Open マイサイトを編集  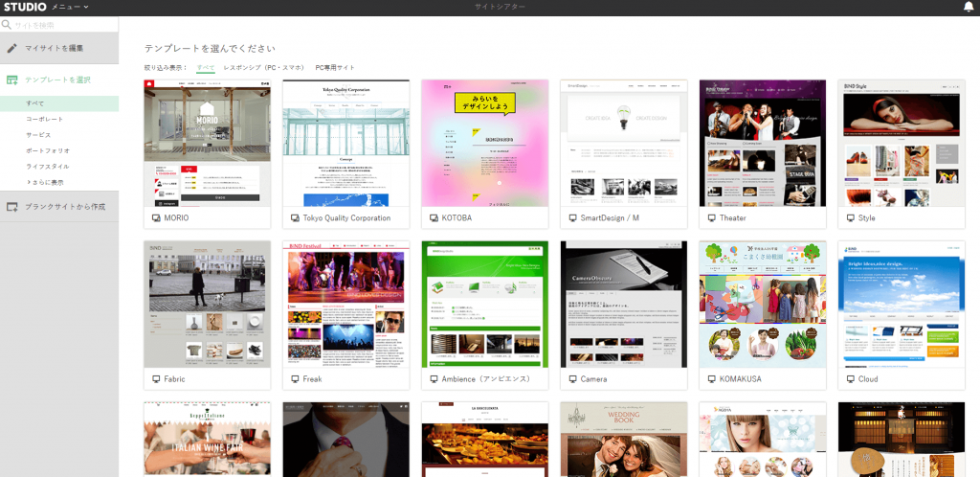59,48
